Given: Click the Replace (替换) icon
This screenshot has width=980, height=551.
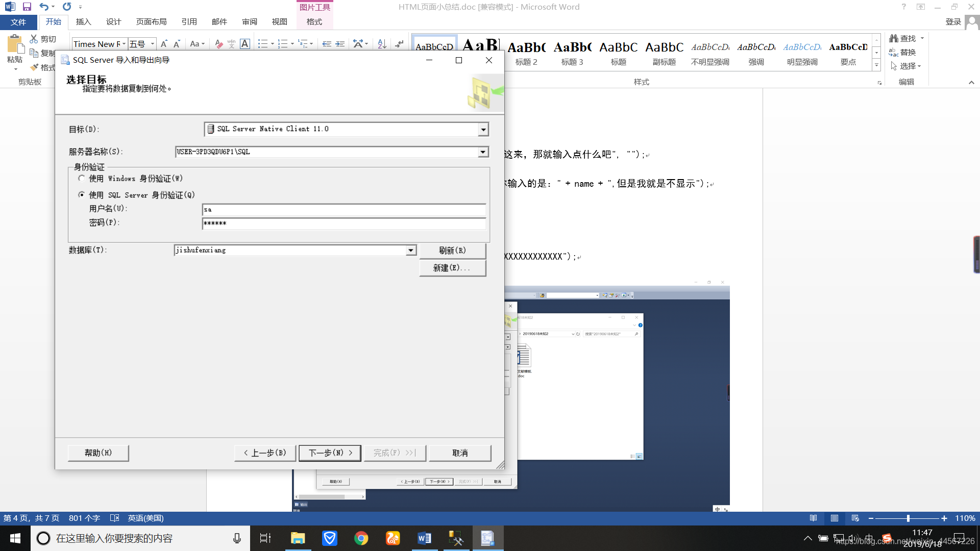Looking at the screenshot, I should (894, 52).
